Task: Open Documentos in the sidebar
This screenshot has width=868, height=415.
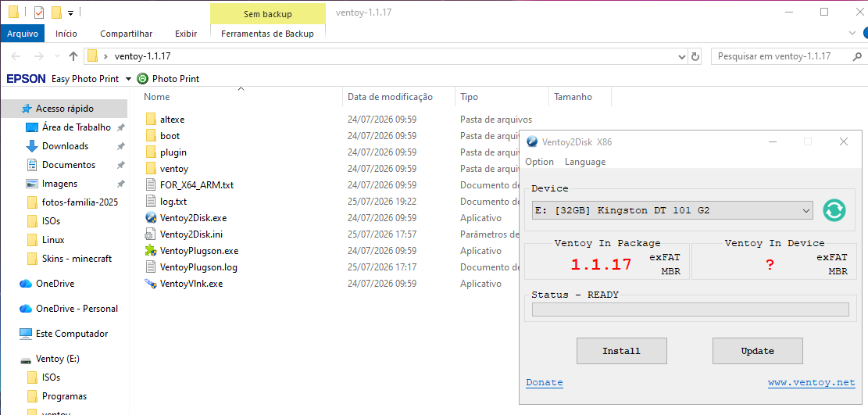Action: (x=69, y=165)
